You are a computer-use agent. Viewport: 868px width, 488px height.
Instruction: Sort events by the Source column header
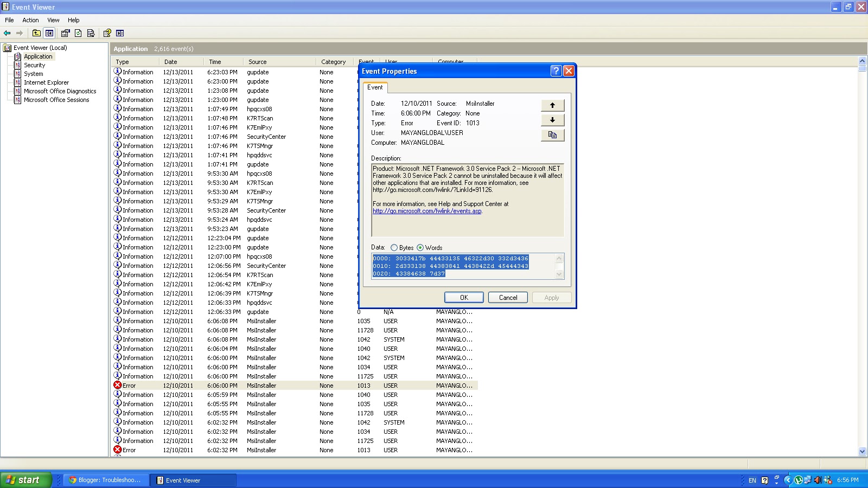click(x=280, y=62)
